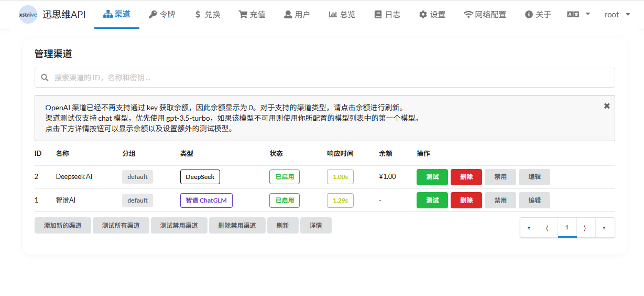This screenshot has height=296, width=644.
Task: Go to last page with » arrow
Action: 605,228
